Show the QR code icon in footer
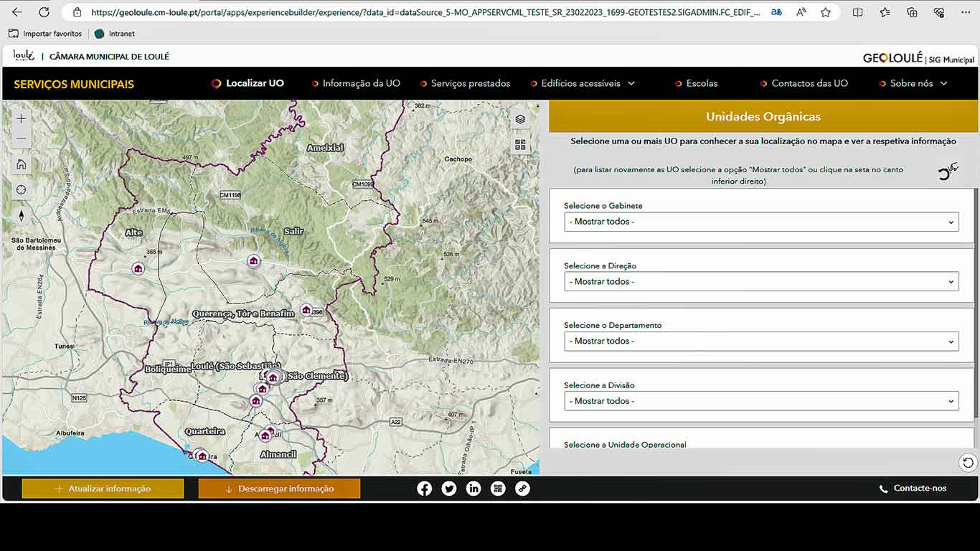Image resolution: width=980 pixels, height=551 pixels. click(498, 489)
